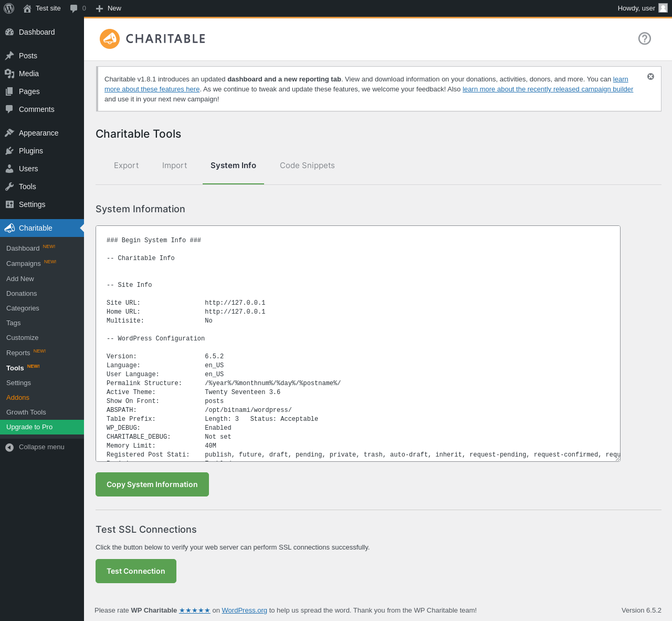Open the Tags submenu item
Viewport: 672px width, 621px height.
pos(14,323)
